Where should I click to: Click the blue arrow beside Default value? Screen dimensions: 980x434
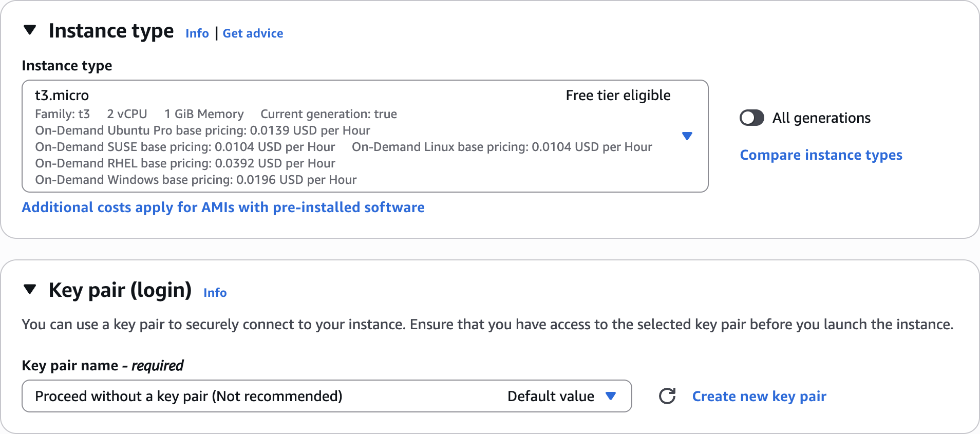(x=611, y=396)
